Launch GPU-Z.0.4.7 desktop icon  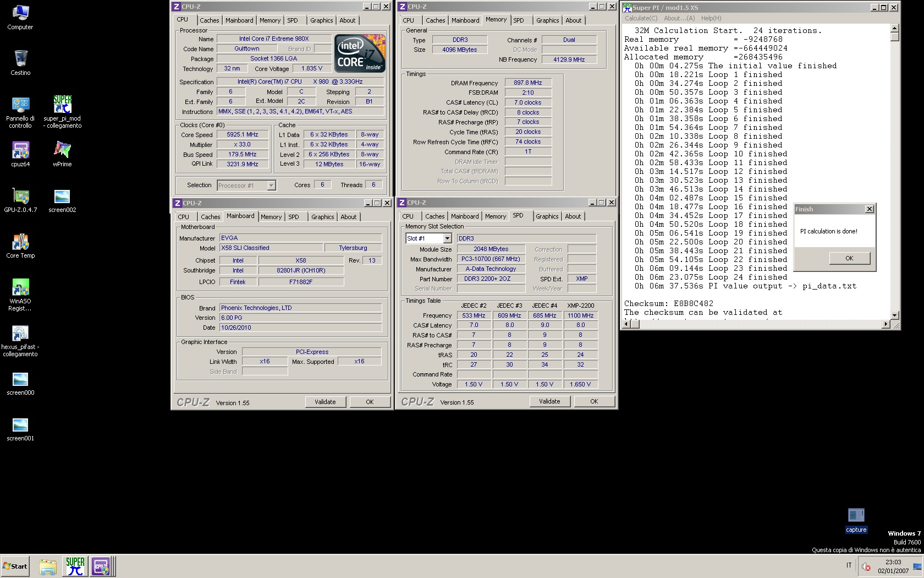20,199
